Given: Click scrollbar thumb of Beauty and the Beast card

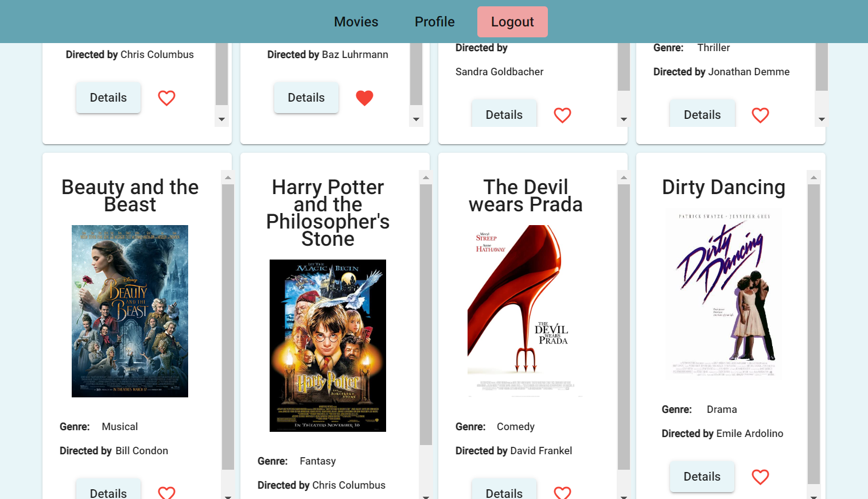Looking at the screenshot, I should coord(228,327).
